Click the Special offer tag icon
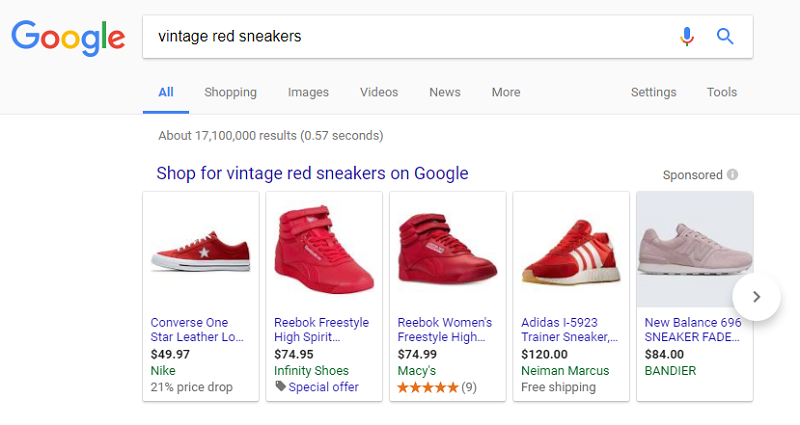This screenshot has width=800, height=425. click(280, 387)
